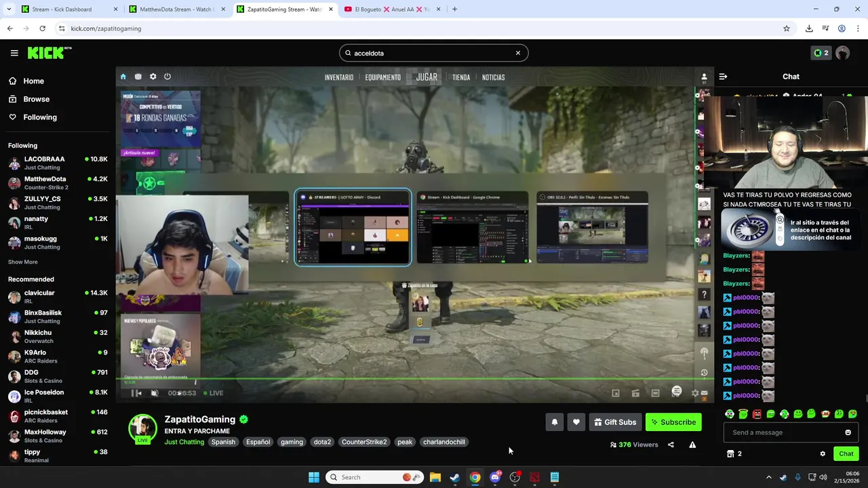Switch to Stream - Kick Dashboard browser tab
This screenshot has width=868, height=488.
pyautogui.click(x=68, y=9)
